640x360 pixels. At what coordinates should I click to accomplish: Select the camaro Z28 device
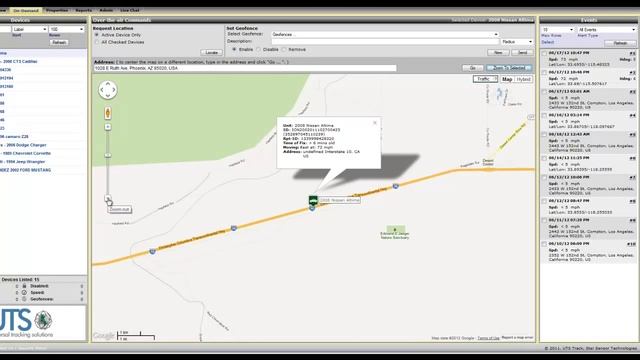tap(14, 137)
